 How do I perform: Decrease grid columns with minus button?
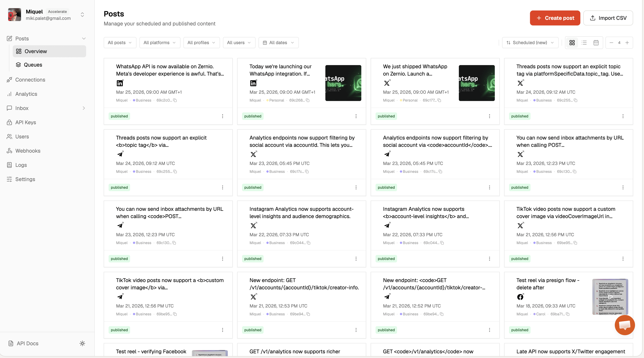pos(611,43)
